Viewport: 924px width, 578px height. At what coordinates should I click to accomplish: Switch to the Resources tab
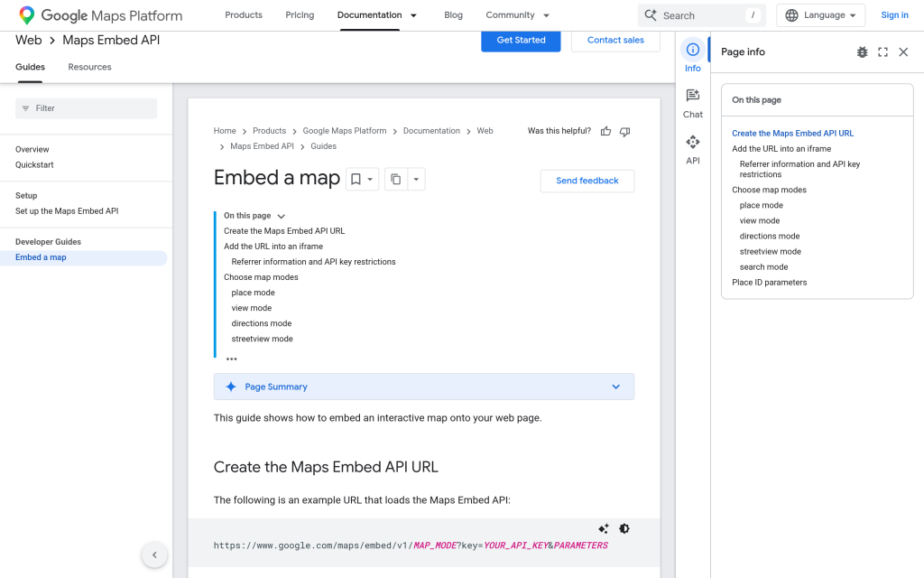(89, 67)
